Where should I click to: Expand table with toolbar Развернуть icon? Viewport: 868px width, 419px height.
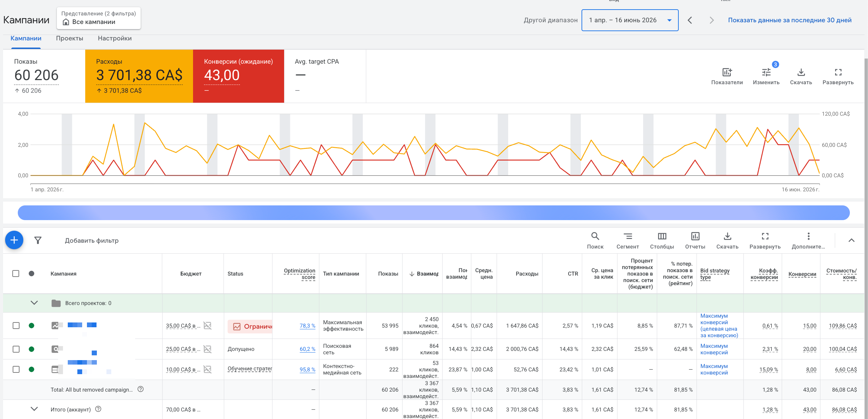(x=765, y=236)
